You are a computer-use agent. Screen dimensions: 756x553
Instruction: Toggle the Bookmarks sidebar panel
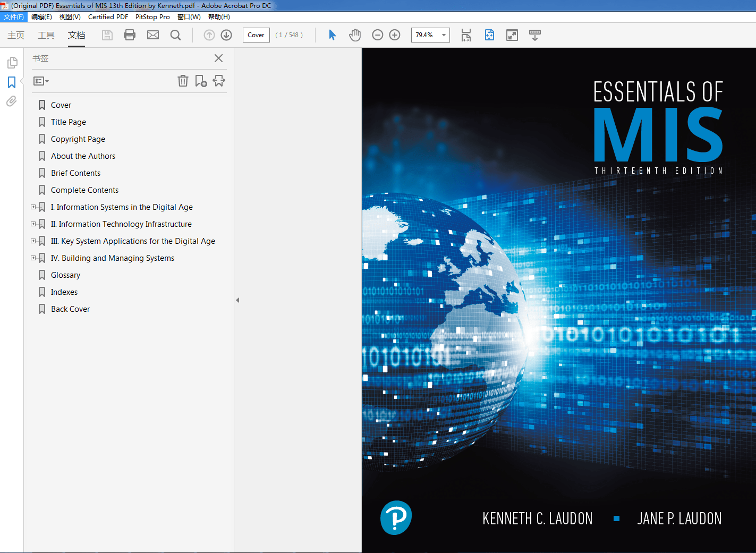coord(11,82)
